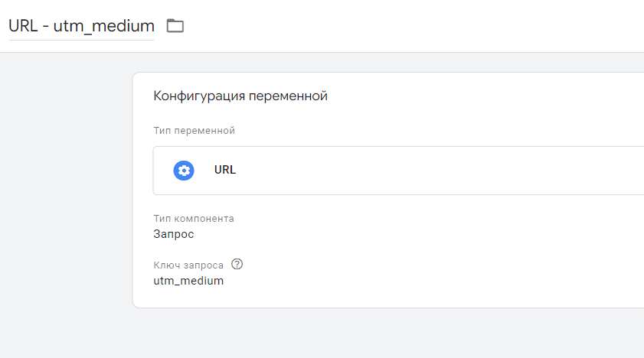
Task: Click the folder icon beside the variable name
Action: click(x=175, y=26)
